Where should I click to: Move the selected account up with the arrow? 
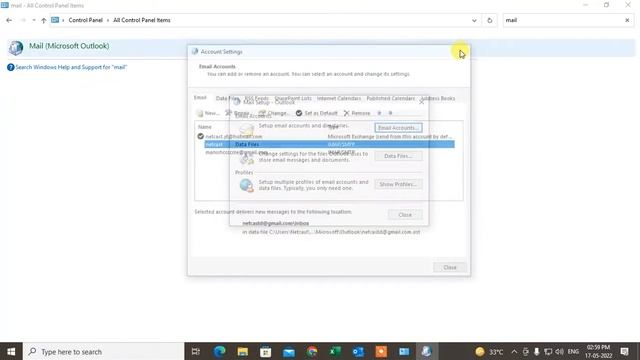click(x=379, y=113)
